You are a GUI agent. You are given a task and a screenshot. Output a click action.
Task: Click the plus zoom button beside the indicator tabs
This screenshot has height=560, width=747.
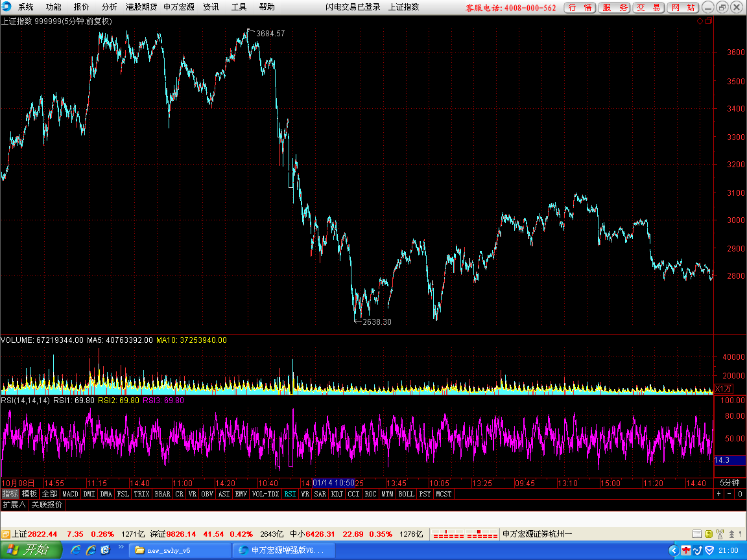click(x=719, y=494)
